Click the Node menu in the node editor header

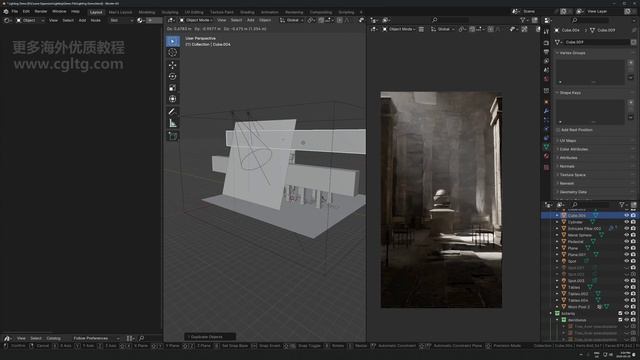tap(96, 20)
